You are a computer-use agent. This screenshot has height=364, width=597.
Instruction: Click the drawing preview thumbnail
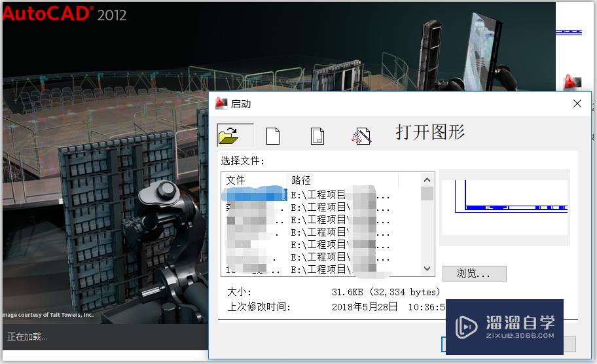(505, 208)
